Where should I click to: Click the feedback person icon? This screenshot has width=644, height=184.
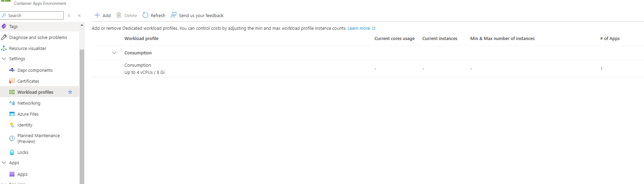click(174, 15)
